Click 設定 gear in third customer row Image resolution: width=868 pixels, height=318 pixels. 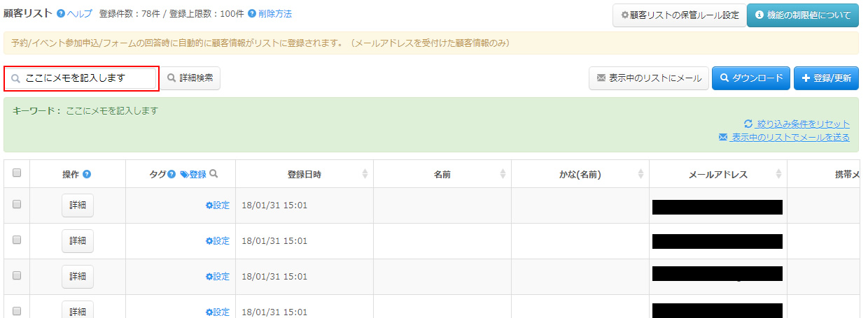pyautogui.click(x=209, y=276)
